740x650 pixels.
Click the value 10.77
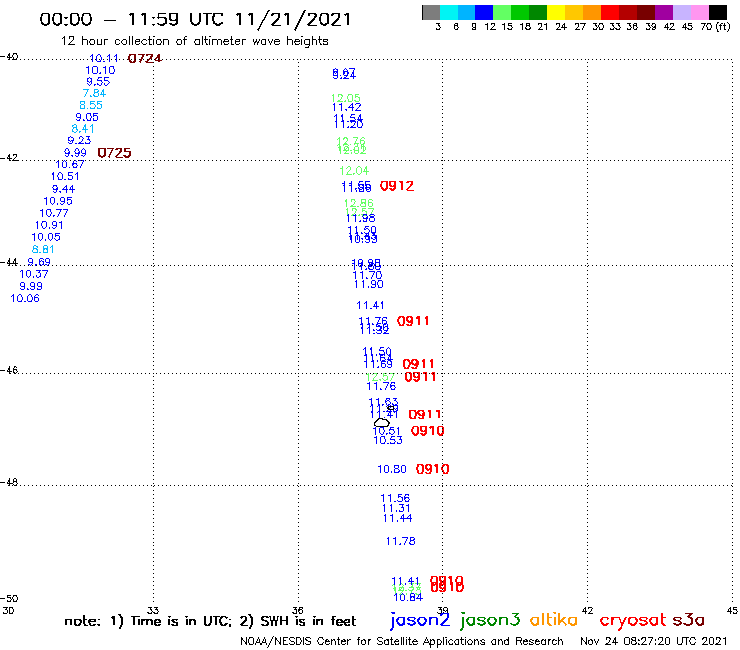(53, 213)
